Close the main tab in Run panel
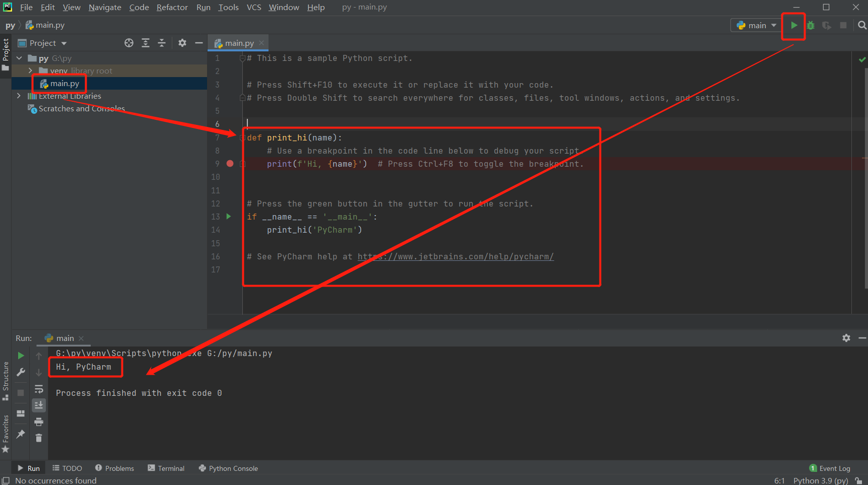This screenshot has width=868, height=485. [81, 338]
